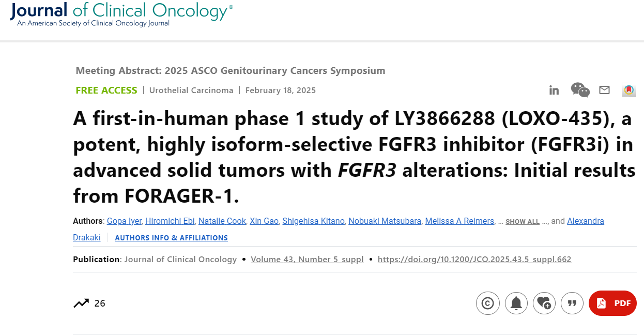644x335 pixels.
Task: Click the metrics trend arrow icon
Action: click(81, 303)
